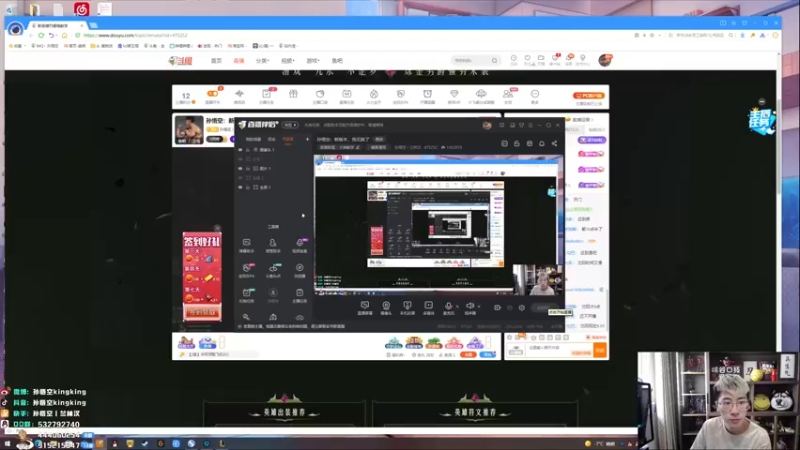This screenshot has width=800, height=450.
Task: Toggle the orange switch icon in streamer toolbar
Action: pyautogui.click(x=212, y=94)
